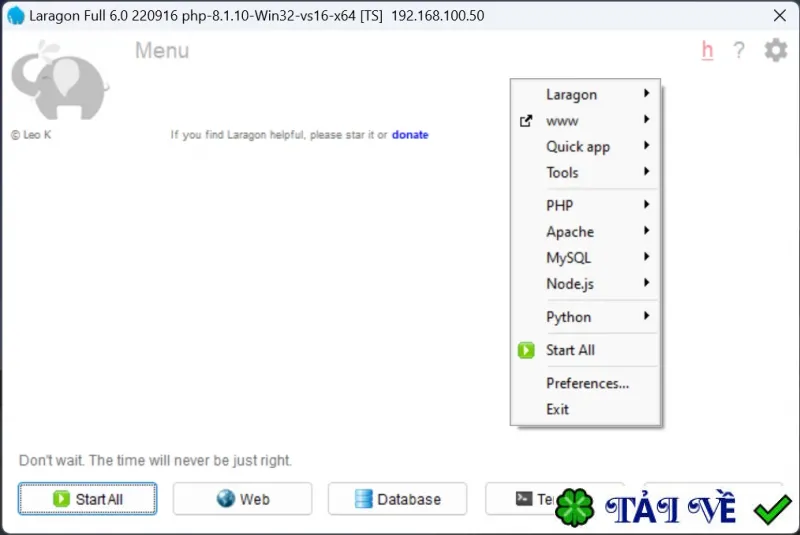800x535 pixels.
Task: Click the database stack icon
Action: coord(363,498)
